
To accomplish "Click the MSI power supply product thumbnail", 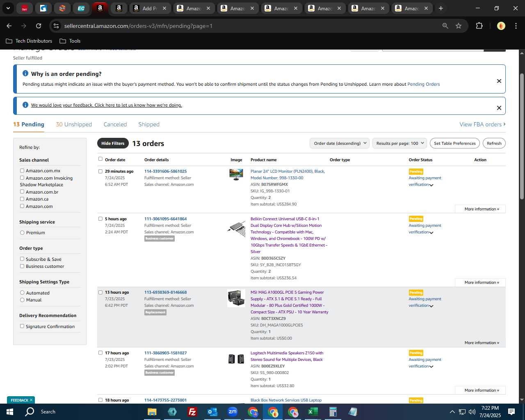I will click(236, 298).
